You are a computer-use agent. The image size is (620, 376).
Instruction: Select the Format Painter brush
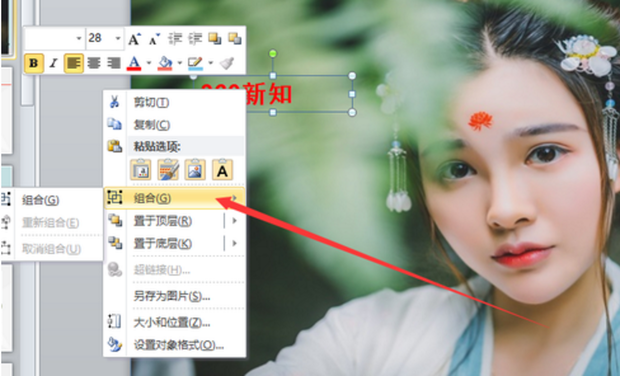point(227,63)
